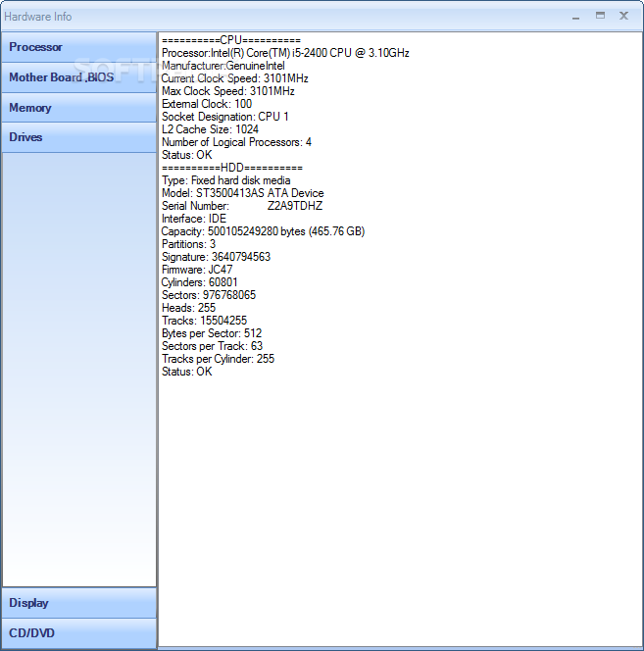Viewport: 644px width, 651px height.
Task: Open the Mother Board, BIOS section
Action: point(78,77)
